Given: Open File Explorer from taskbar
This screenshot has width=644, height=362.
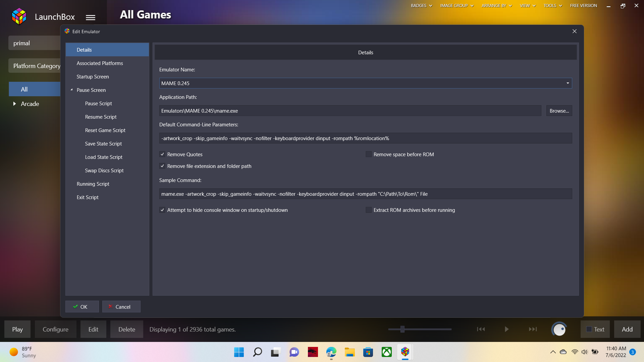Looking at the screenshot, I should (x=350, y=352).
